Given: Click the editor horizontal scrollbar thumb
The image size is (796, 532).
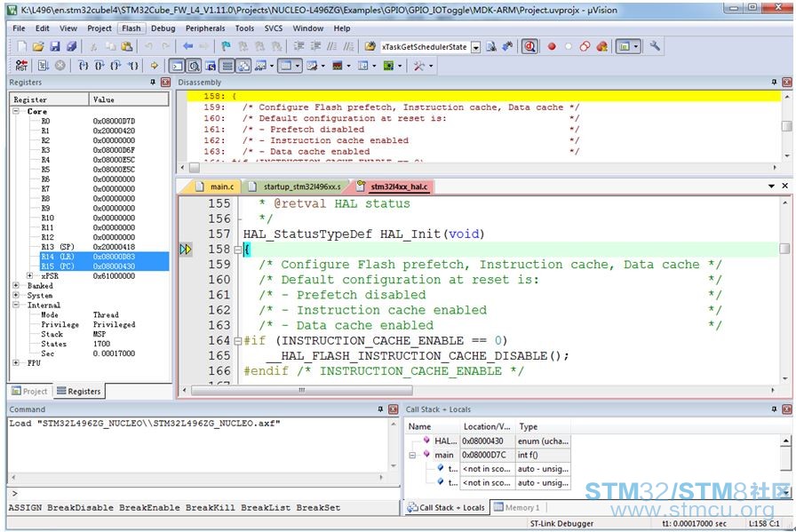Looking at the screenshot, I should point(301,391).
